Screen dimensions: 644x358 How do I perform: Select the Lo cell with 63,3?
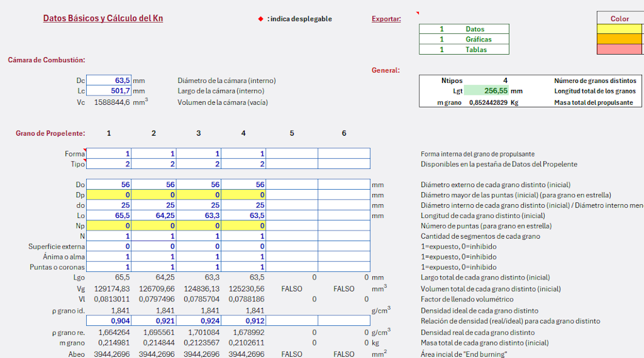[x=198, y=215]
